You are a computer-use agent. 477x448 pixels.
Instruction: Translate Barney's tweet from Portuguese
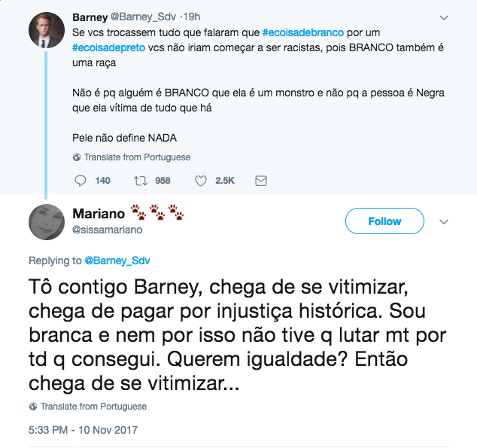coord(137,157)
